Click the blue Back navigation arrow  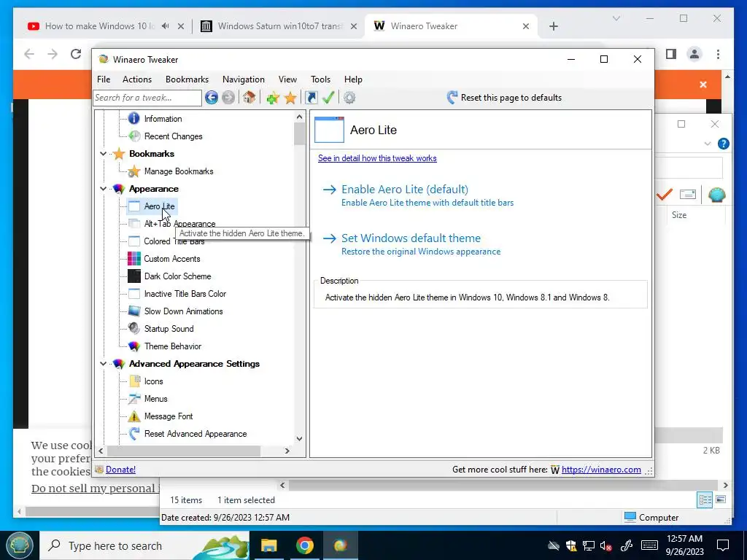point(212,98)
